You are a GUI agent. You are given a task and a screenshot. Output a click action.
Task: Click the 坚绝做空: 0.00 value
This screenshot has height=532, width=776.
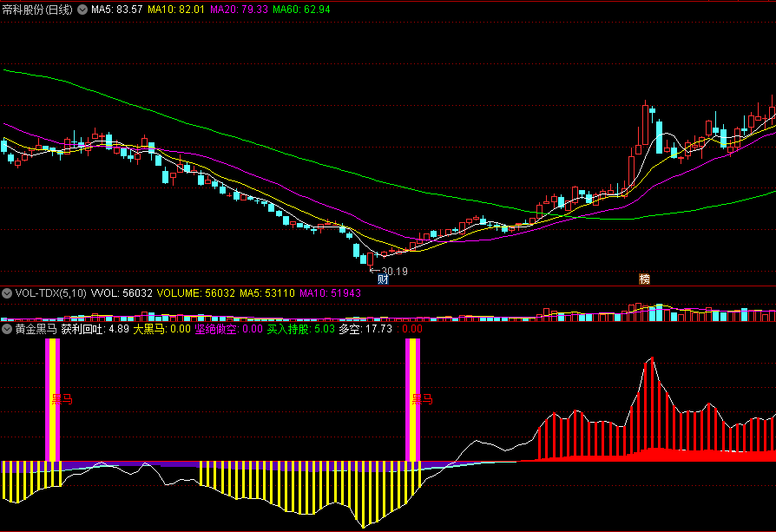228,329
